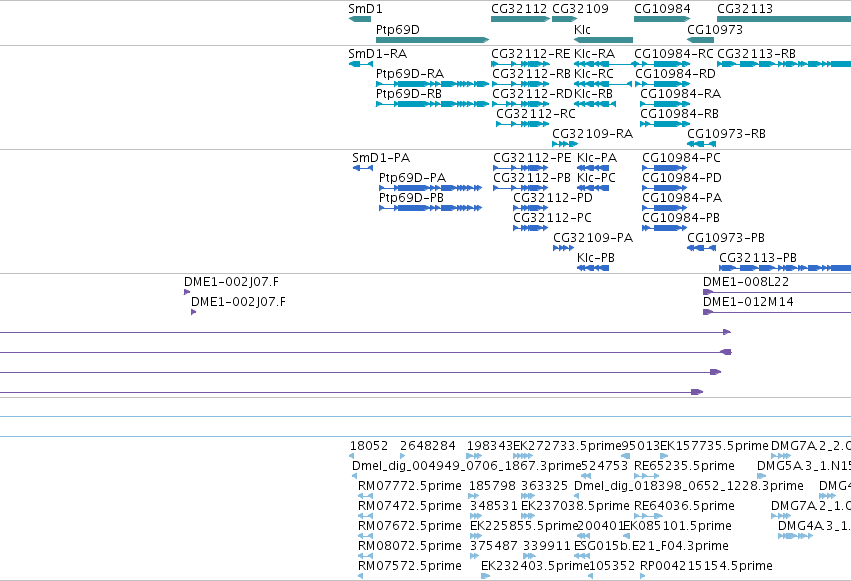Choose transcript CG10984-RB

[679, 114]
